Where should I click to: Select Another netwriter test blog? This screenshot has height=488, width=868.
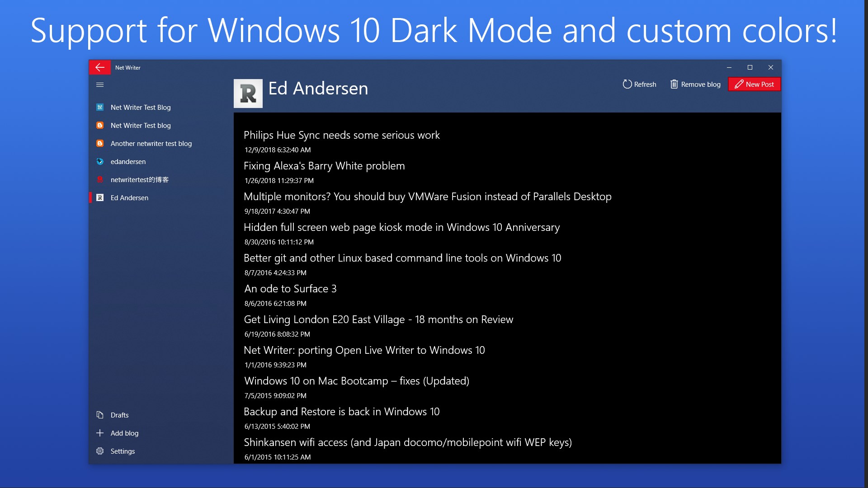tap(151, 143)
